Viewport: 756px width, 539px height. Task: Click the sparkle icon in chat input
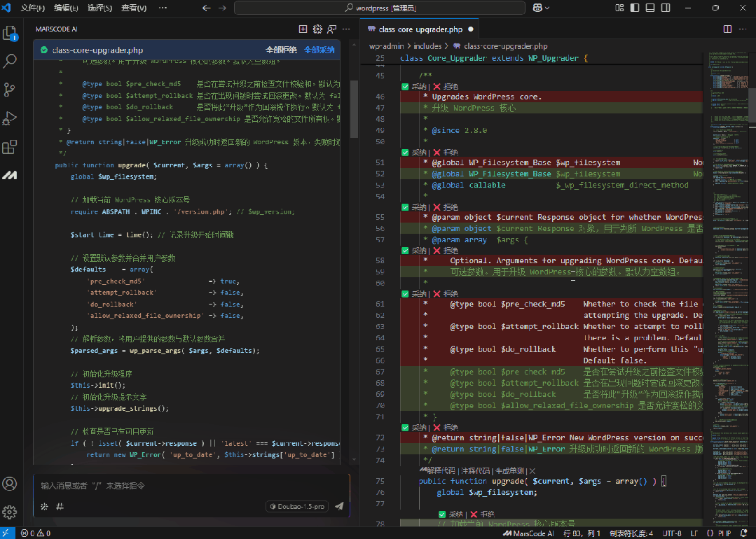coord(44,506)
